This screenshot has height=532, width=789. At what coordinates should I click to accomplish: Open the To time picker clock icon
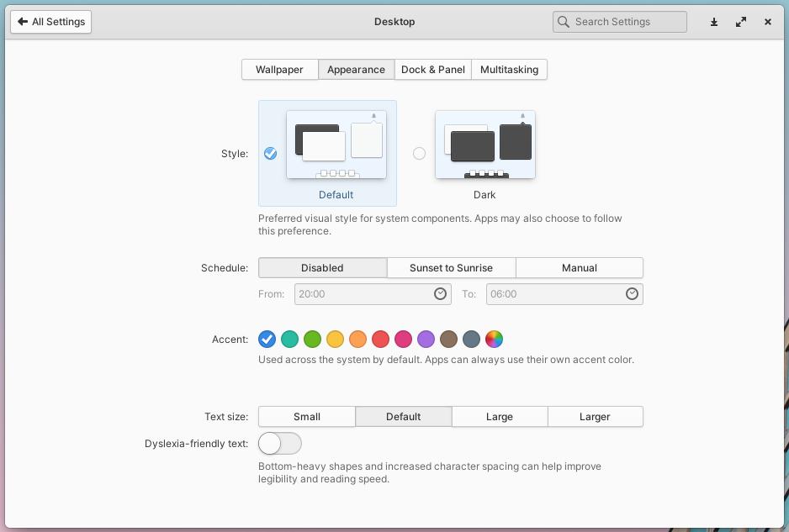coord(631,294)
